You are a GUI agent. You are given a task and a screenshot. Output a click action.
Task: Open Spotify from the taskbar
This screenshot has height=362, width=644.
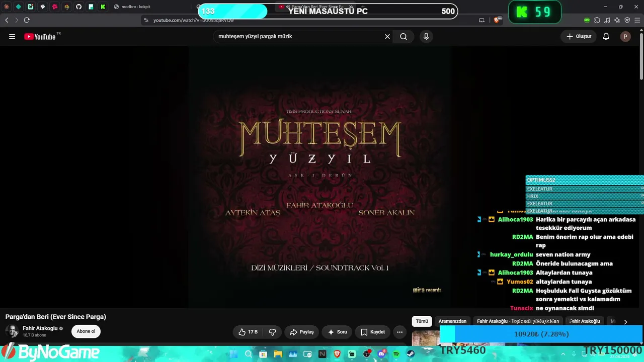pos(396,354)
